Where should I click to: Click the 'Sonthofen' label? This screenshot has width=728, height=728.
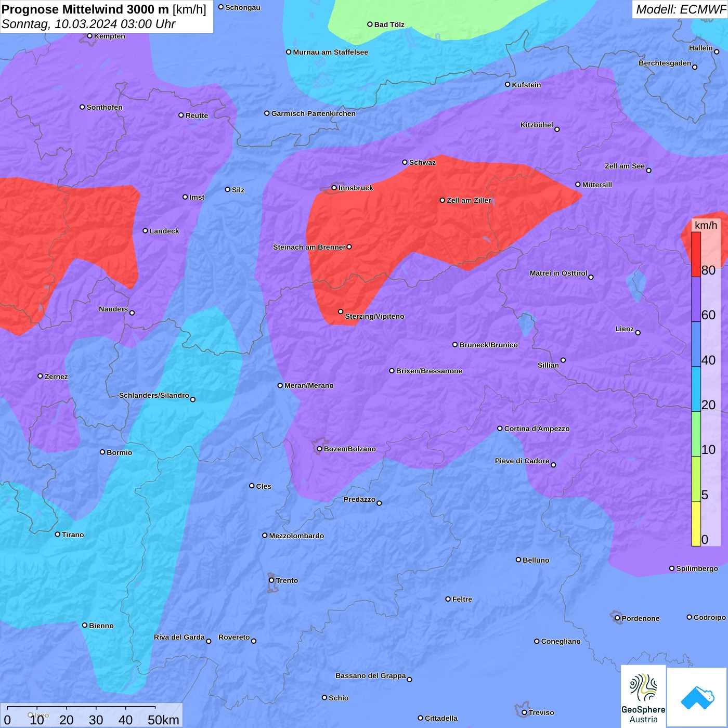tap(105, 107)
